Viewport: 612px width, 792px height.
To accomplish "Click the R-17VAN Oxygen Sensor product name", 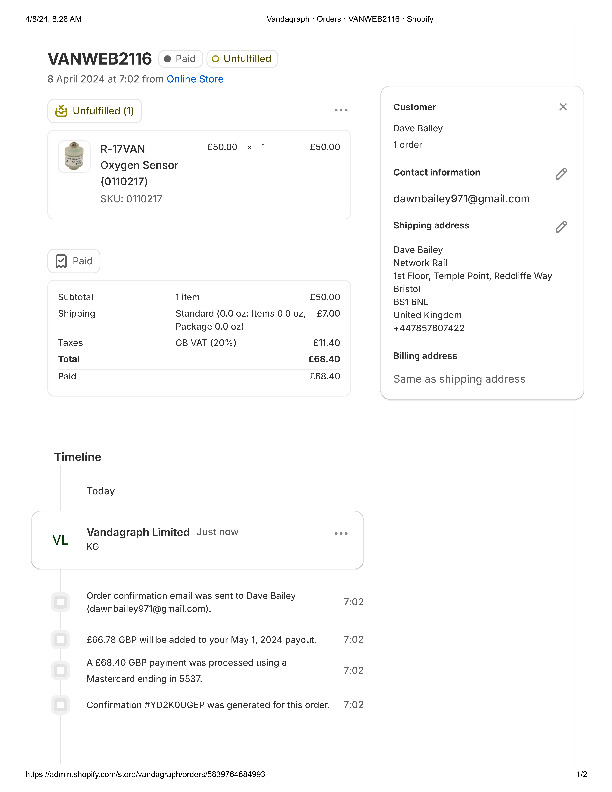I will pyautogui.click(x=138, y=165).
